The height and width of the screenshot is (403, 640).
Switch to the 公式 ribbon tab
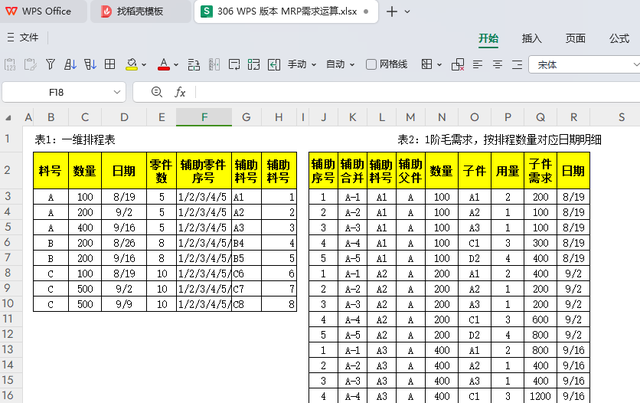point(619,38)
